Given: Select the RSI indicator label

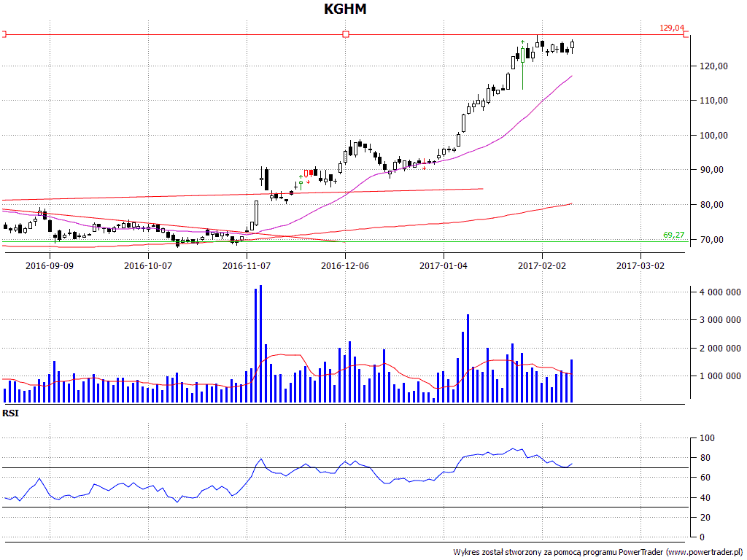Looking at the screenshot, I should coord(11,413).
